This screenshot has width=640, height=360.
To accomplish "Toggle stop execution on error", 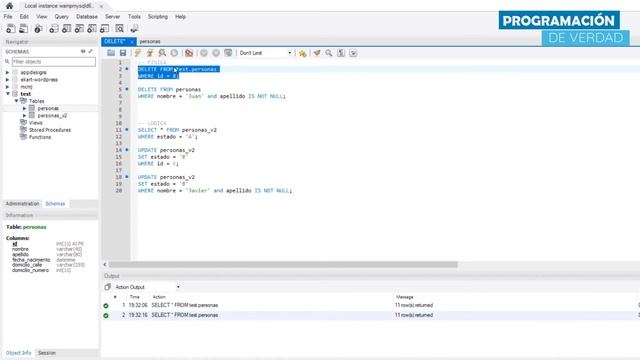I will click(189, 53).
